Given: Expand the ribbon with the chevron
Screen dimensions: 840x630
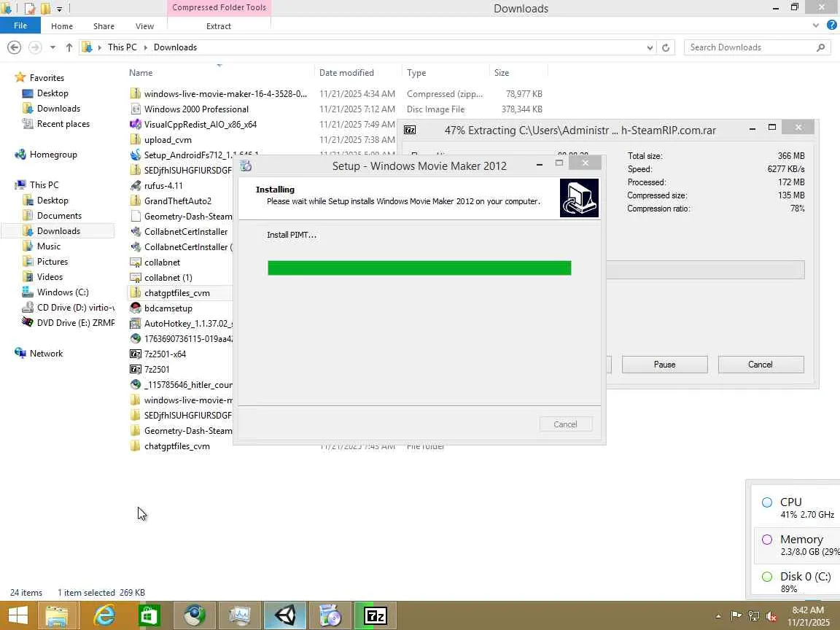Looking at the screenshot, I should [x=816, y=26].
